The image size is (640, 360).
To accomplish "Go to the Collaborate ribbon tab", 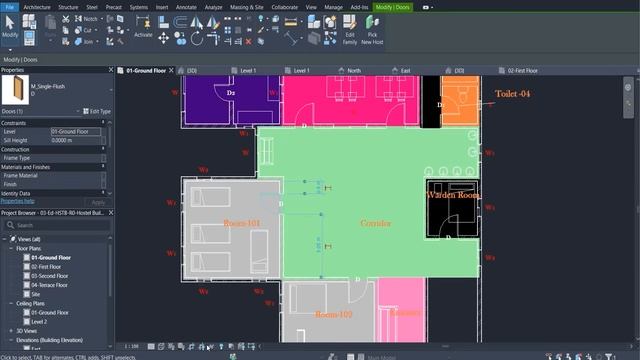I will 284,7.
